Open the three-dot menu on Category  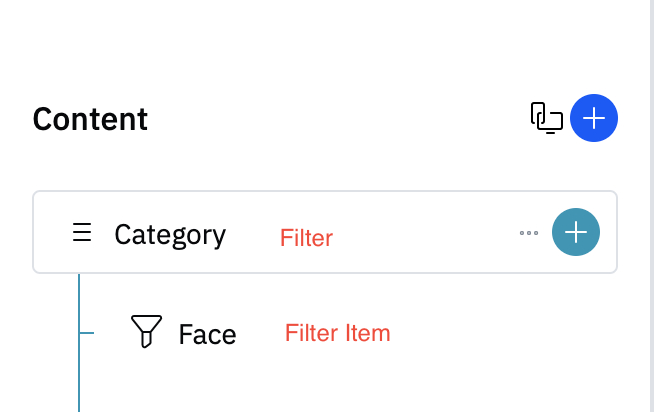529,233
